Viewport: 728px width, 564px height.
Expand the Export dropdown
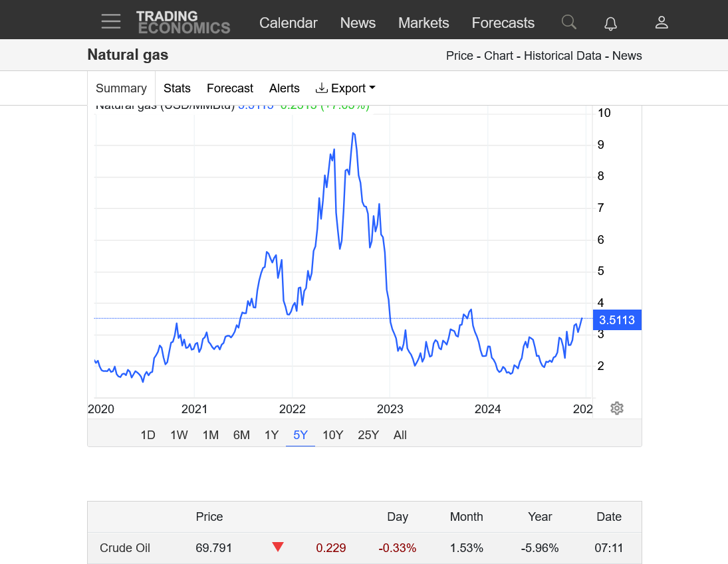click(346, 88)
